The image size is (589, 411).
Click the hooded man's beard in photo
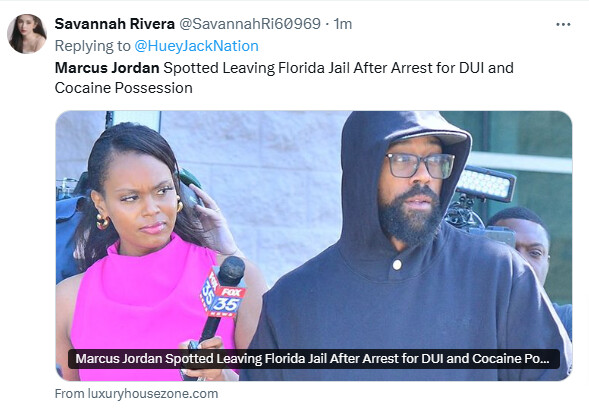pos(409,220)
